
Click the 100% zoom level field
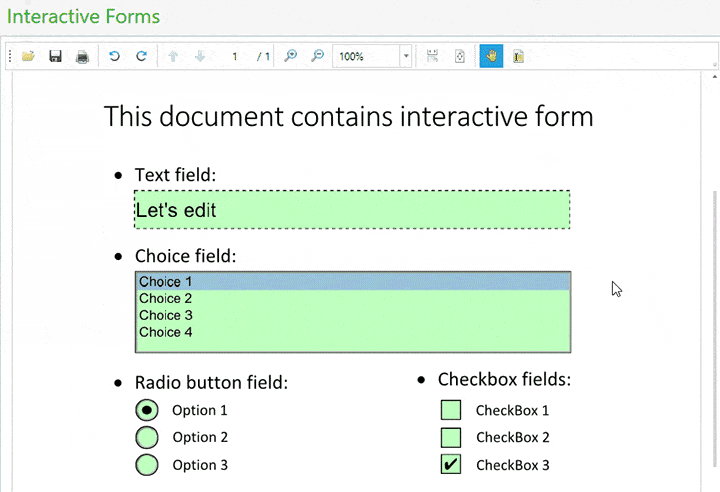coord(366,56)
